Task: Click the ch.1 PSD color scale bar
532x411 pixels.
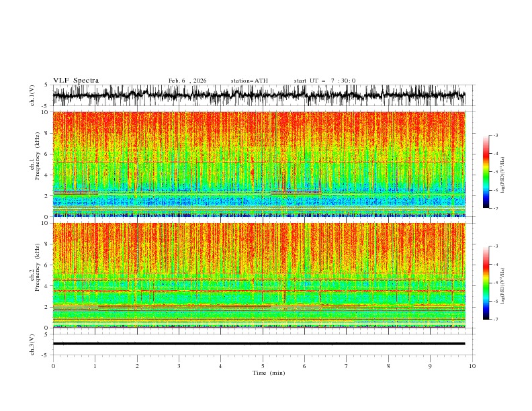Action: click(486, 171)
